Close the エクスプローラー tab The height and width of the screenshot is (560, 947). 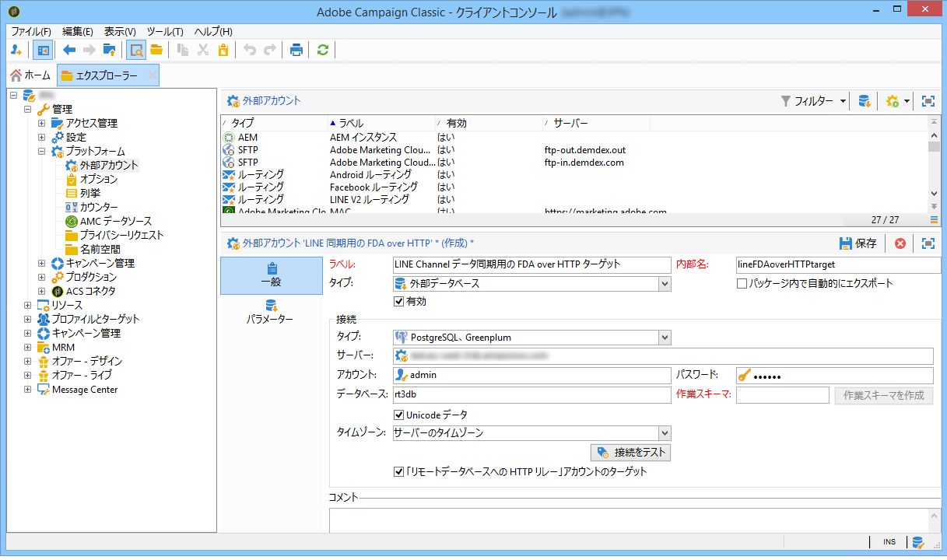click(x=152, y=75)
